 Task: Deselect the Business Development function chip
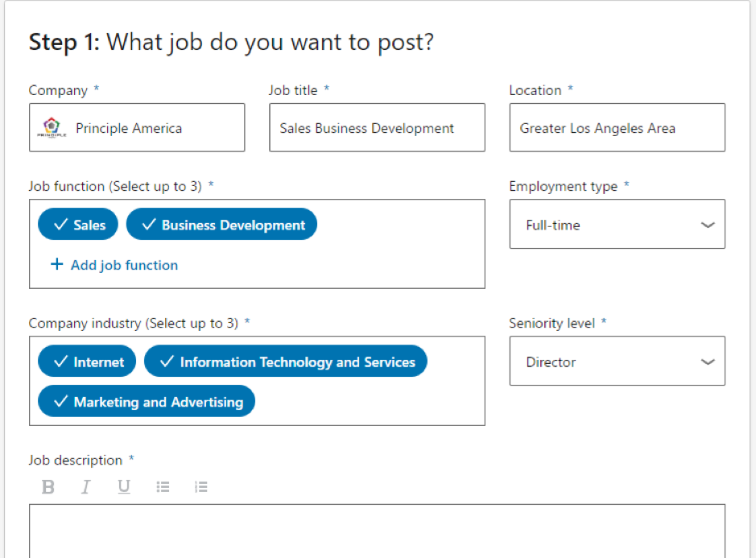click(221, 225)
